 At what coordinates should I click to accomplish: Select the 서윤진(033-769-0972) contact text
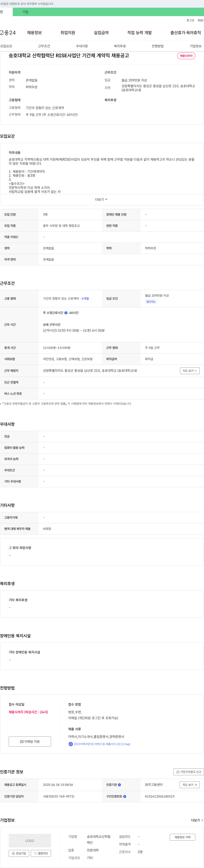59,796
